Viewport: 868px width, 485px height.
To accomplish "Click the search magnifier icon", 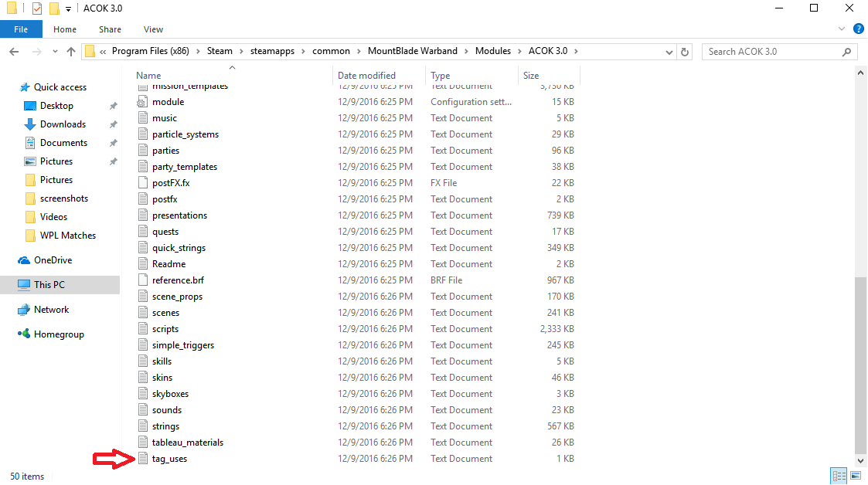I will tap(846, 52).
